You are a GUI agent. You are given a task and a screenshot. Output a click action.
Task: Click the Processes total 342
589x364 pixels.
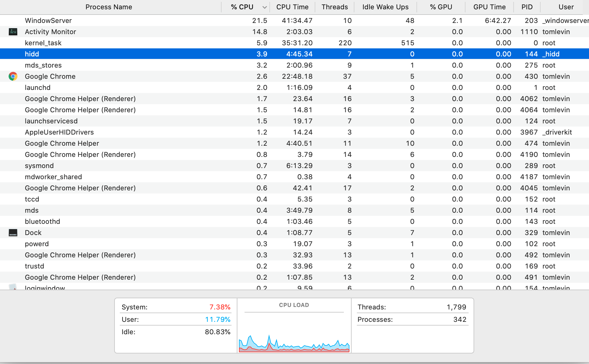460,319
